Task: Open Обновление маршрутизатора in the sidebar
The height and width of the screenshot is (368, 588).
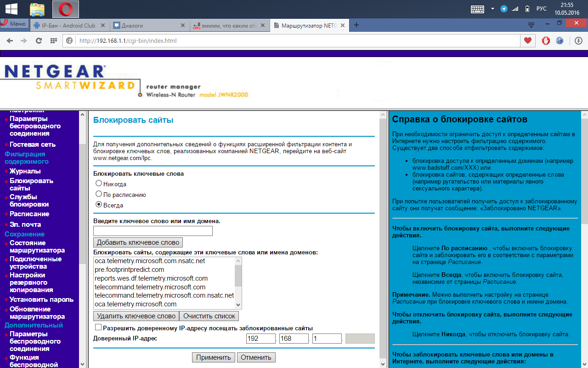Action: (37, 313)
